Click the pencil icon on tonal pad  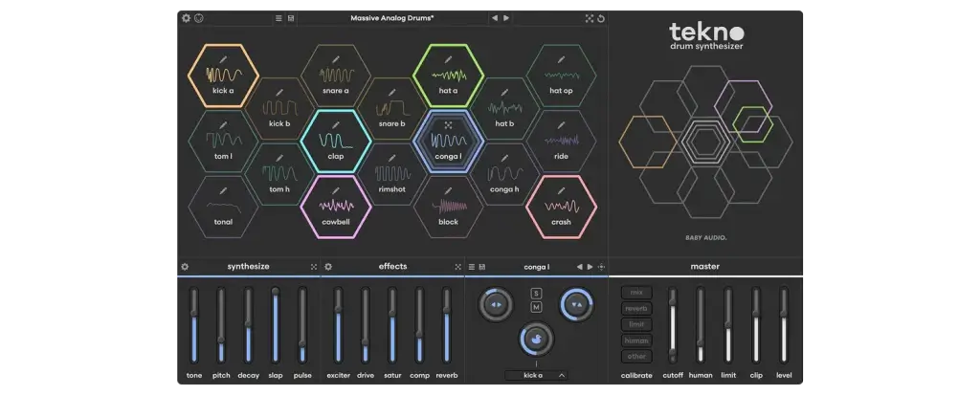[x=223, y=190]
